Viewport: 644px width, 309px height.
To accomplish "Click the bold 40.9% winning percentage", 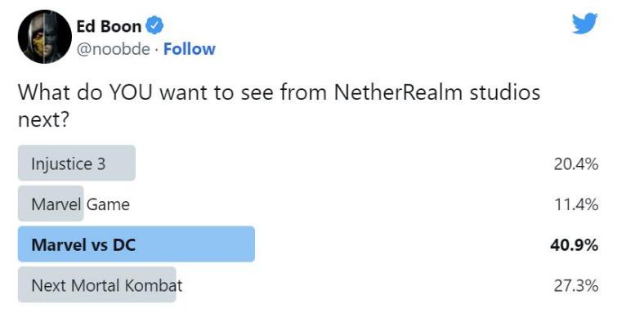I will pyautogui.click(x=575, y=246).
